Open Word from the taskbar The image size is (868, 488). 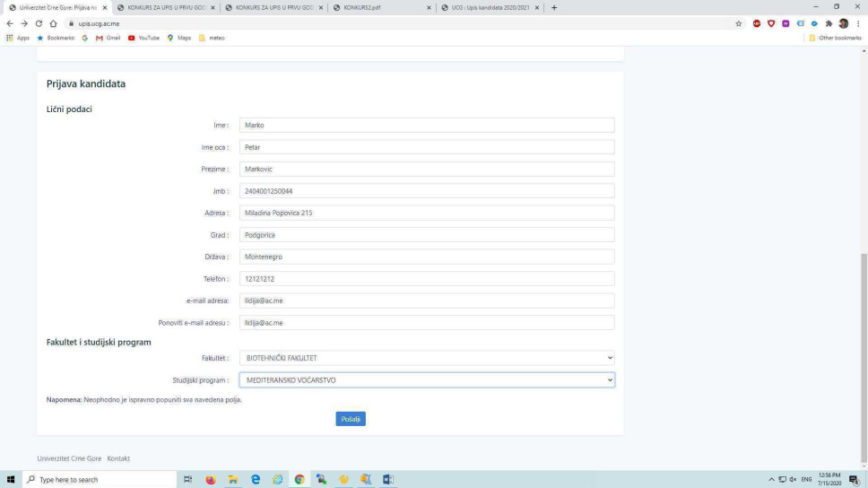point(388,479)
